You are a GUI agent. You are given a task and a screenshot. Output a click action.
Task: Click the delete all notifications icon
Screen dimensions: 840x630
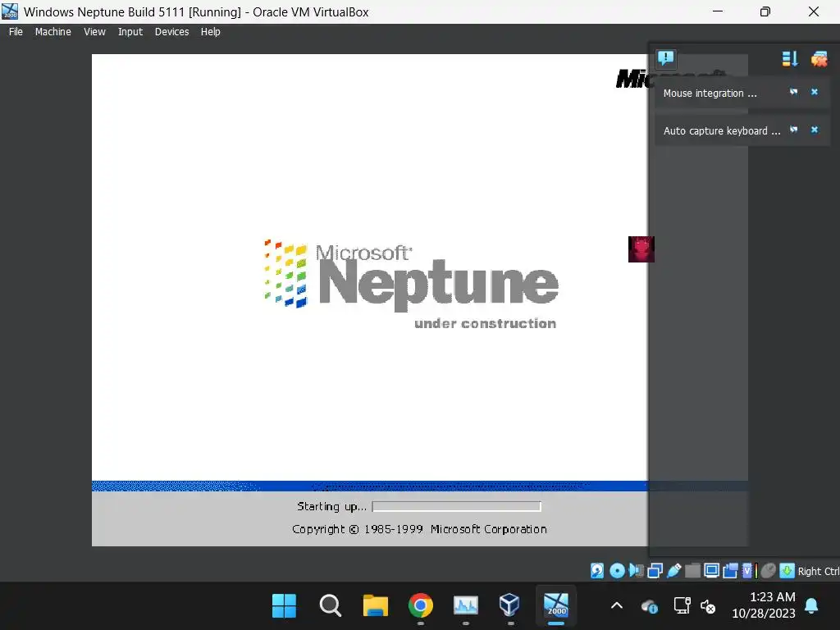tap(819, 58)
